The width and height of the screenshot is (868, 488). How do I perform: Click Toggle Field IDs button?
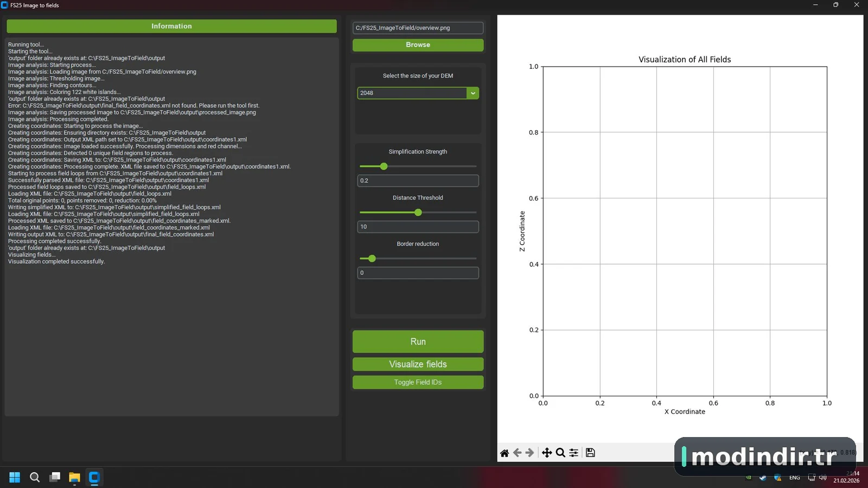(x=418, y=382)
